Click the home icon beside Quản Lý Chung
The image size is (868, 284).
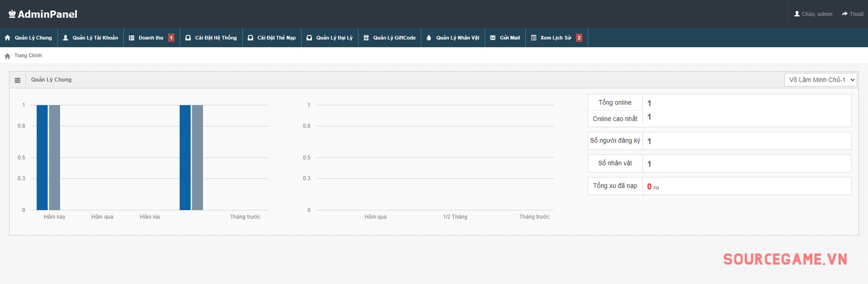[8, 38]
